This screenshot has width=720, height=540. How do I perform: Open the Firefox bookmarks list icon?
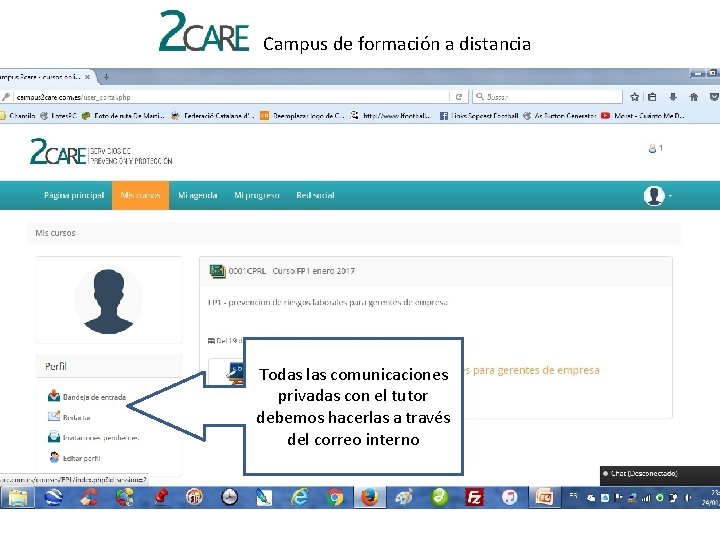pos(652,97)
